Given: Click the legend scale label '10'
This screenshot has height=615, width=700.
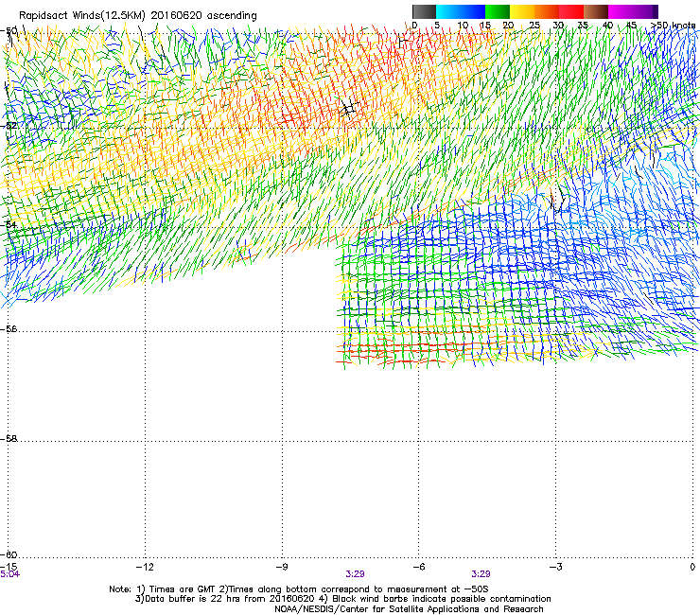Looking at the screenshot, I should point(463,25).
